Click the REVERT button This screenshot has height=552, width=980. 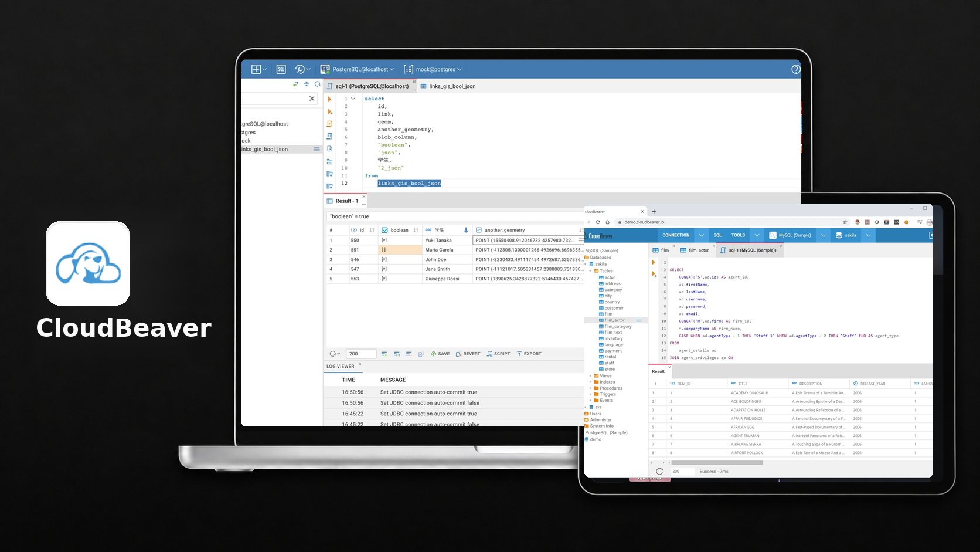pyautogui.click(x=468, y=354)
